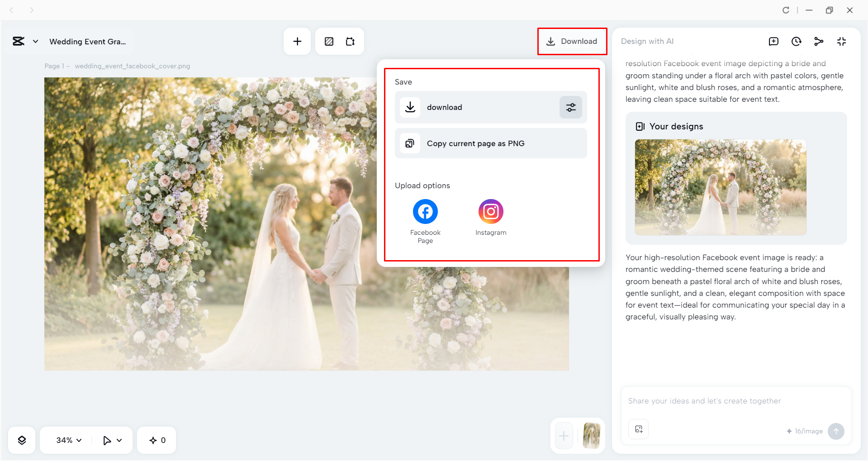Click the resize canvas icon
This screenshot has width=868, height=461.
351,42
